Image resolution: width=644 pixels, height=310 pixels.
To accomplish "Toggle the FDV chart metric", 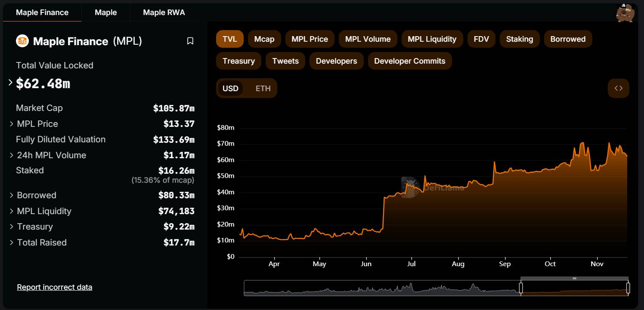I will 481,39.
